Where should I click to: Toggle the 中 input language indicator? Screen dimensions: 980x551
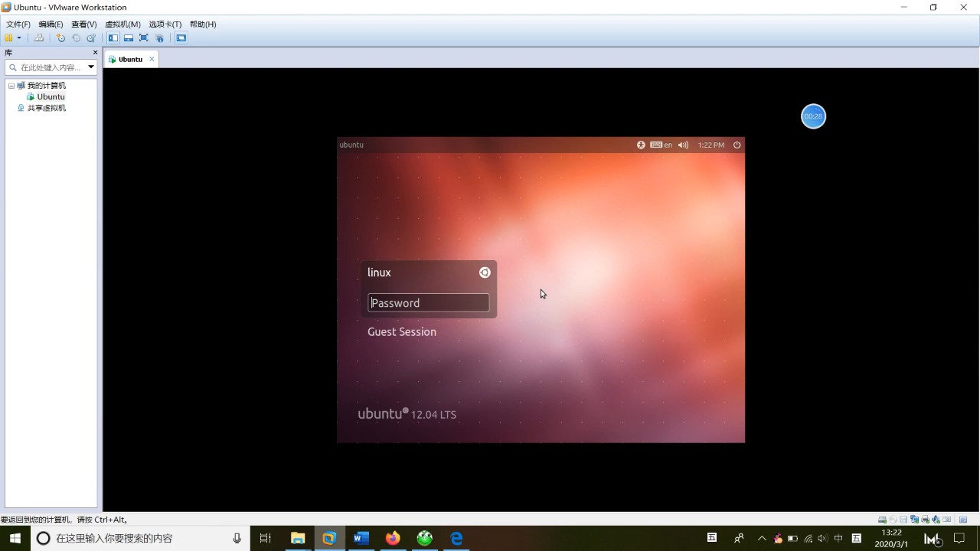point(838,538)
